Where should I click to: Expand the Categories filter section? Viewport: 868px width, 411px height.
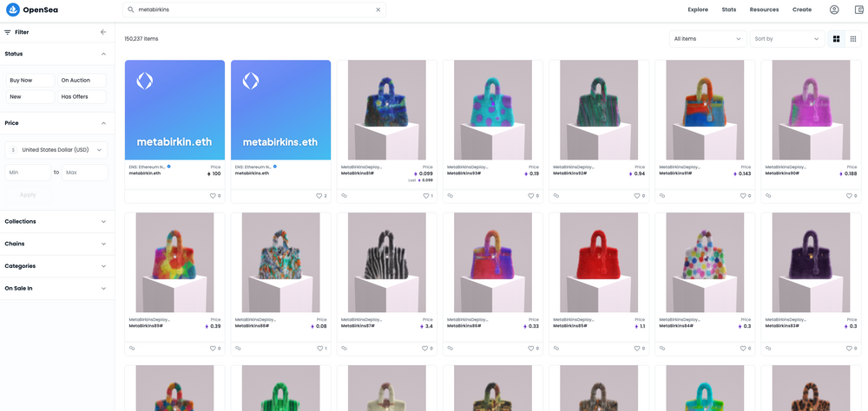click(x=57, y=266)
